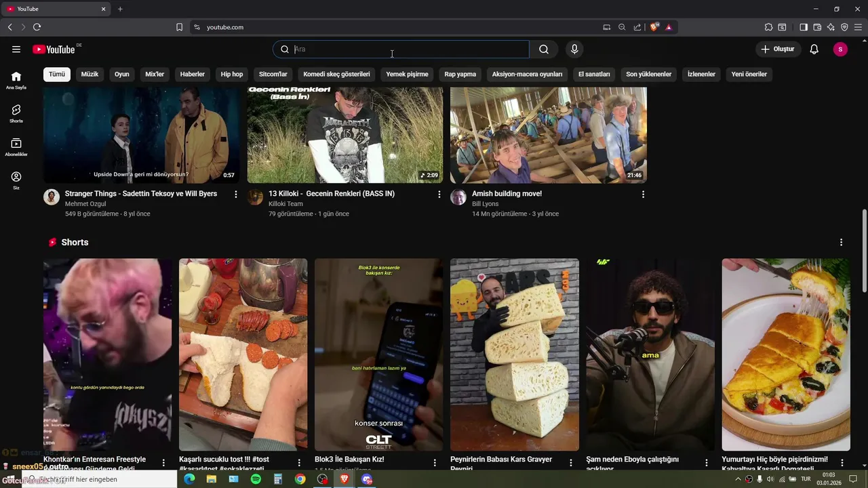Select the Yemek pişirme filter chip
Viewport: 868px width, 488px height.
pos(407,74)
